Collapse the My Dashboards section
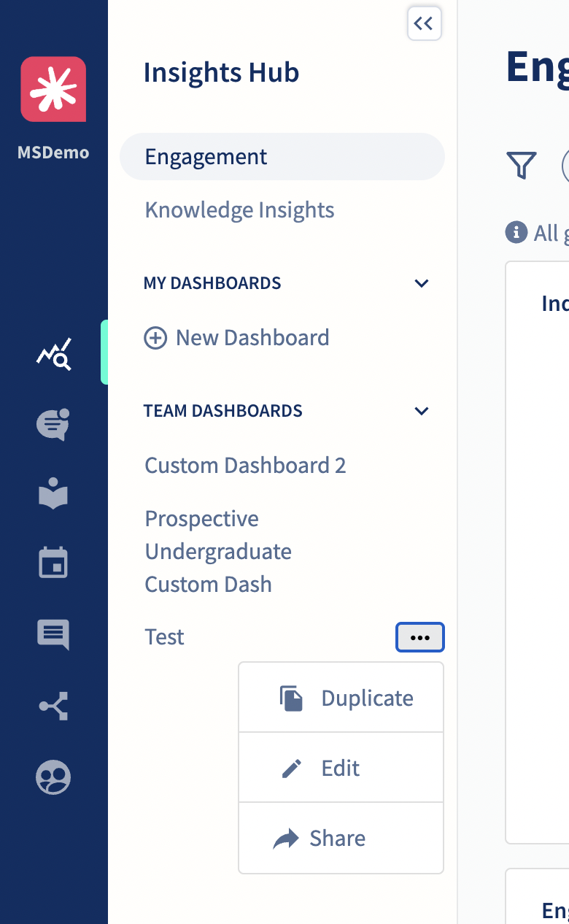The height and width of the screenshot is (924, 569). click(x=421, y=283)
